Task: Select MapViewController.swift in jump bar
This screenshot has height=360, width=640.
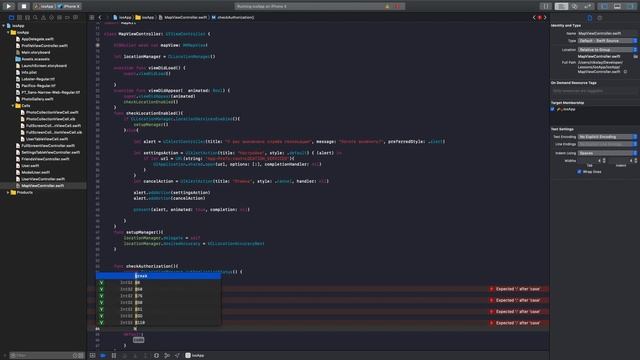Action: coord(183,18)
